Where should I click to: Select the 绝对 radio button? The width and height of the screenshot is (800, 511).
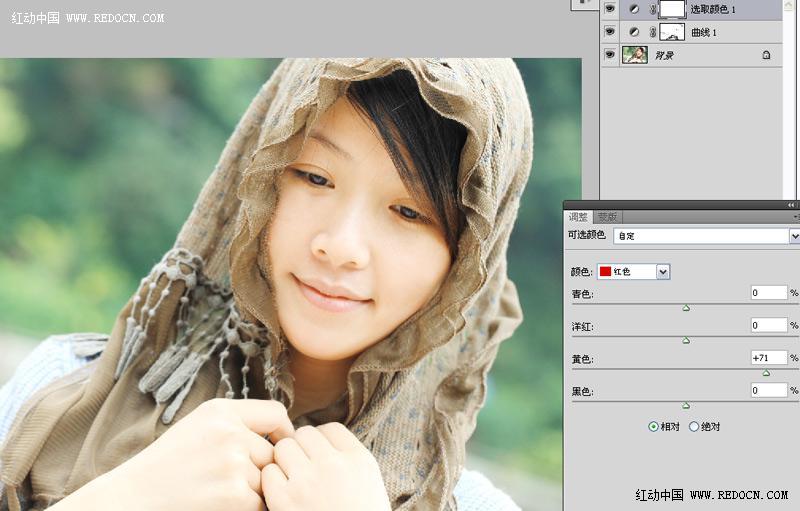click(x=694, y=426)
